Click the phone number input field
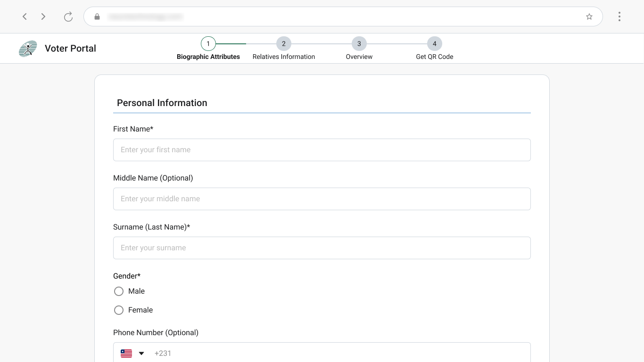Viewport: 644px width, 362px height. [339, 354]
